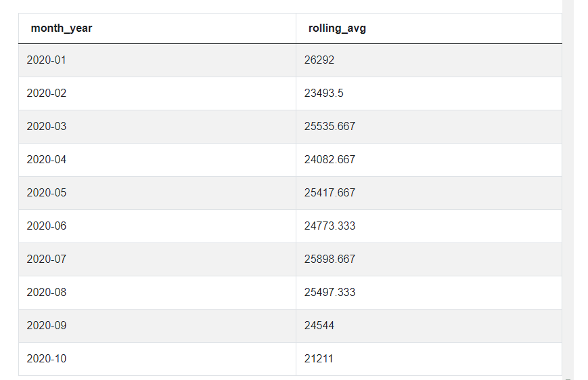Select the 24773.333 rolling average cell
Image resolution: width=588 pixels, height=380 pixels.
[x=330, y=226]
